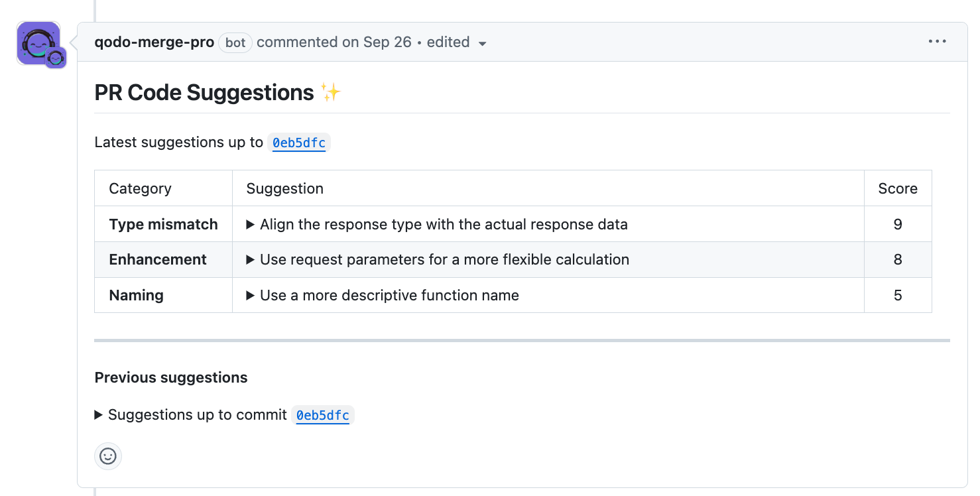Click the bot label badge
Screen dimensions: 980x496
pyautogui.click(x=235, y=42)
